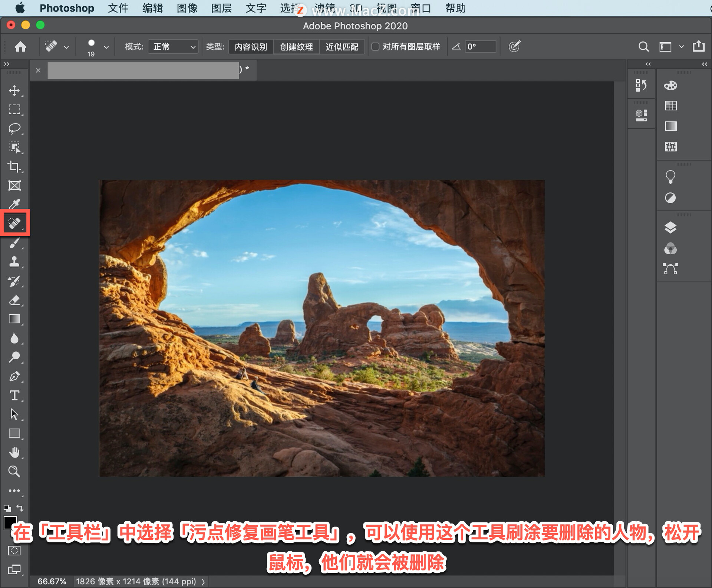This screenshot has width=712, height=588.
Task: Choose 内容识别 type button
Action: click(x=251, y=47)
